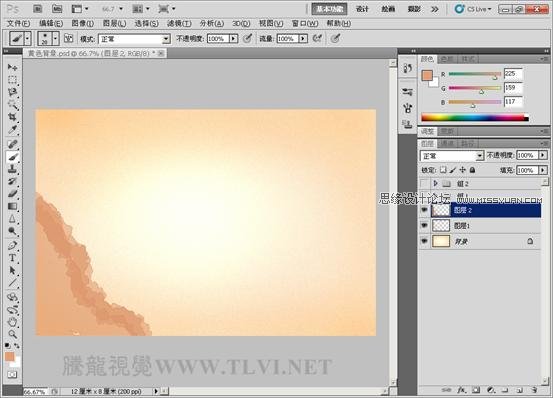The image size is (553, 398).
Task: Open the 编辑(E) menu
Action: pyautogui.click(x=51, y=24)
